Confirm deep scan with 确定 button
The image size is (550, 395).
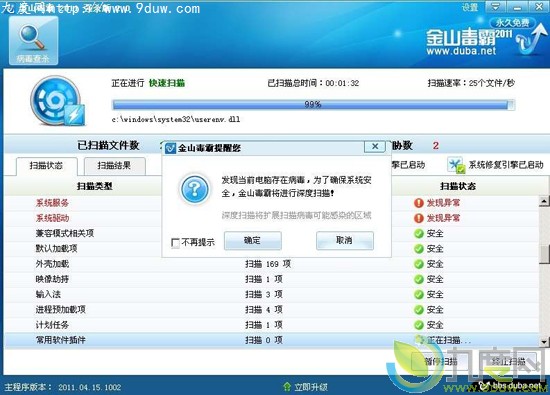click(x=253, y=240)
